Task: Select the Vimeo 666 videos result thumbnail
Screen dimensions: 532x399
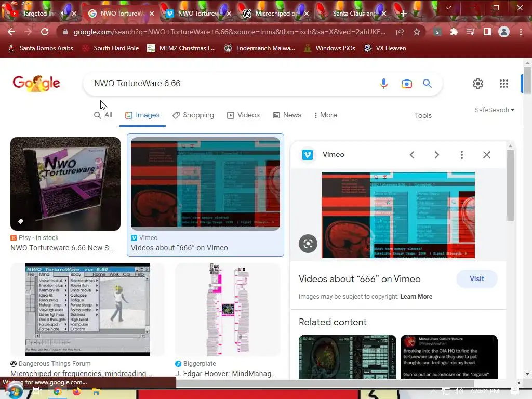Action: [205, 183]
